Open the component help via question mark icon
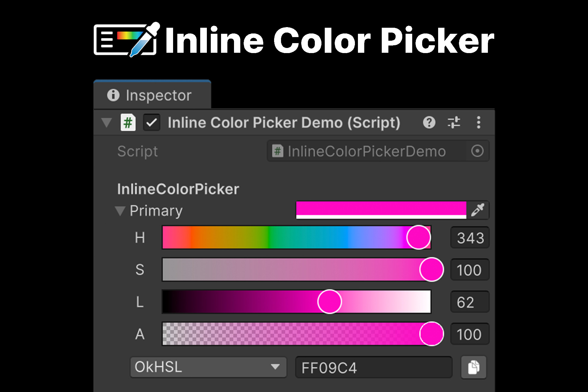Viewport: 588px width, 392px height. coord(429,123)
